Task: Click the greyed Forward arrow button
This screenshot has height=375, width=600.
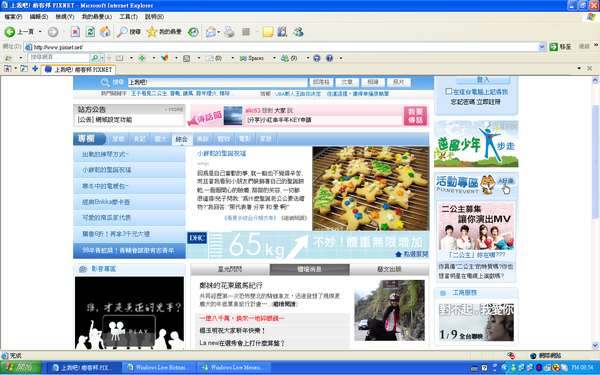Action: [53, 32]
